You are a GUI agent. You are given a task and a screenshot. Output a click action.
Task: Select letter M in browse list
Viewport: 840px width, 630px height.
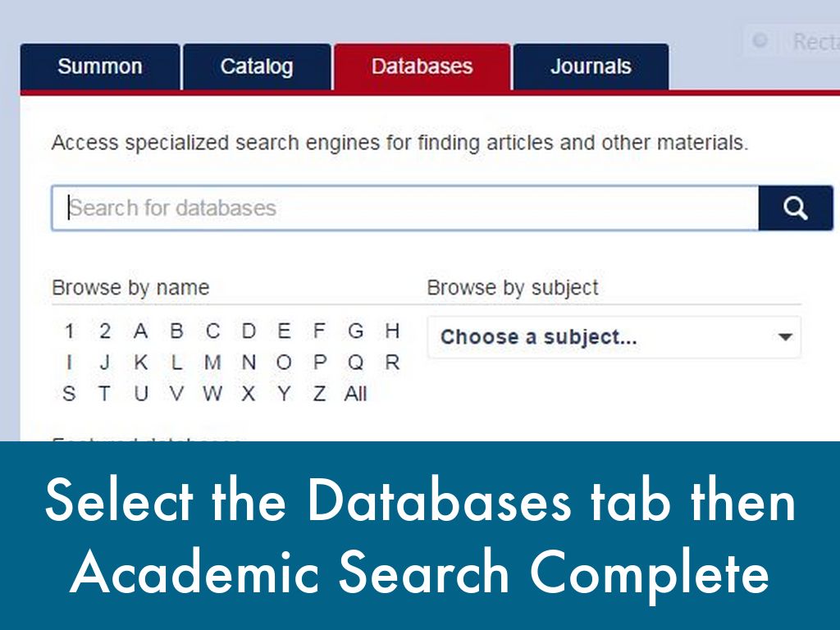pos(212,363)
